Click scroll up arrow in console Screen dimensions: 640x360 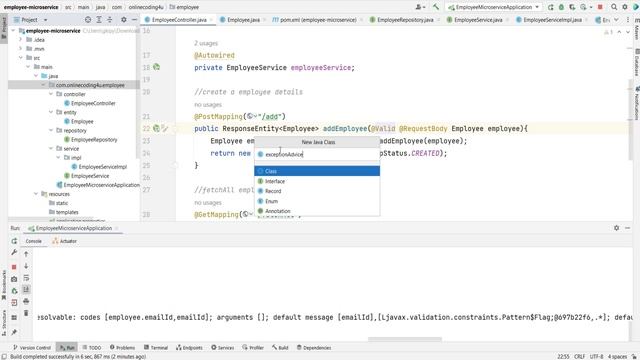pos(26,254)
